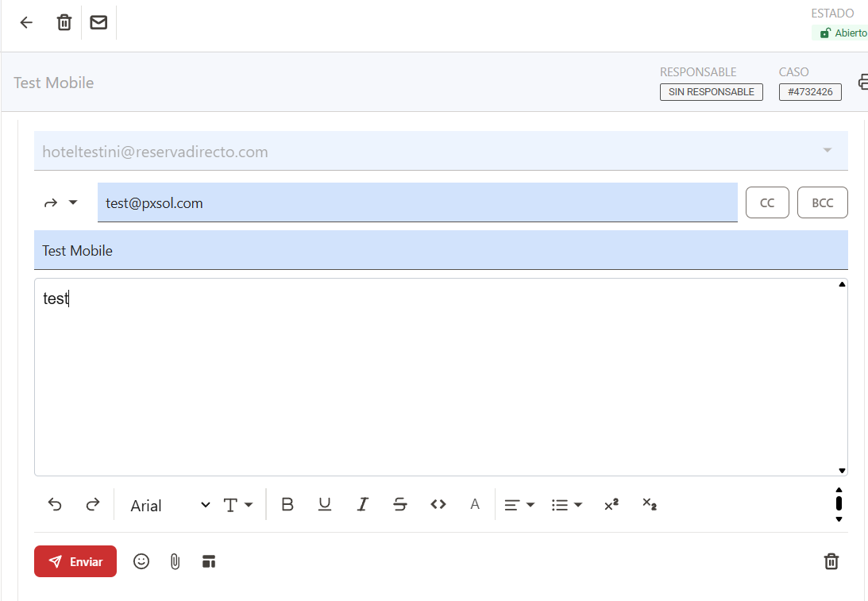Viewport: 868px width, 601px height.
Task: Expand the text alignment dropdown
Action: 520,504
